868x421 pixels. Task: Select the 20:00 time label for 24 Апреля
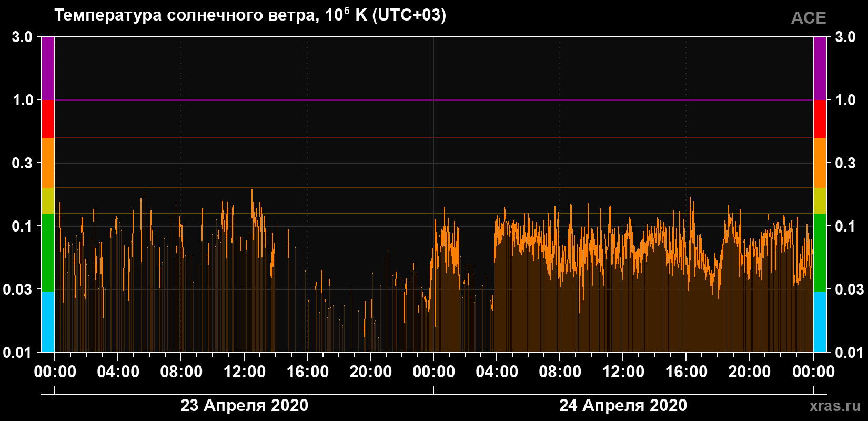749,372
